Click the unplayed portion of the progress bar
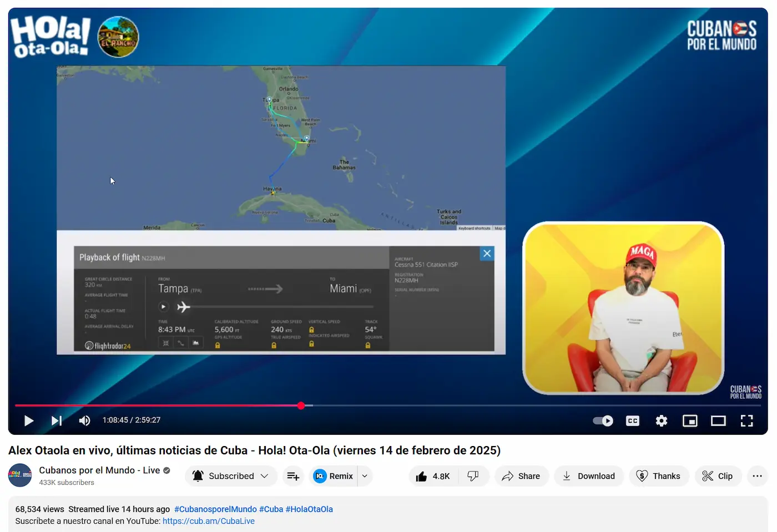This screenshot has height=532, width=777. coord(536,406)
